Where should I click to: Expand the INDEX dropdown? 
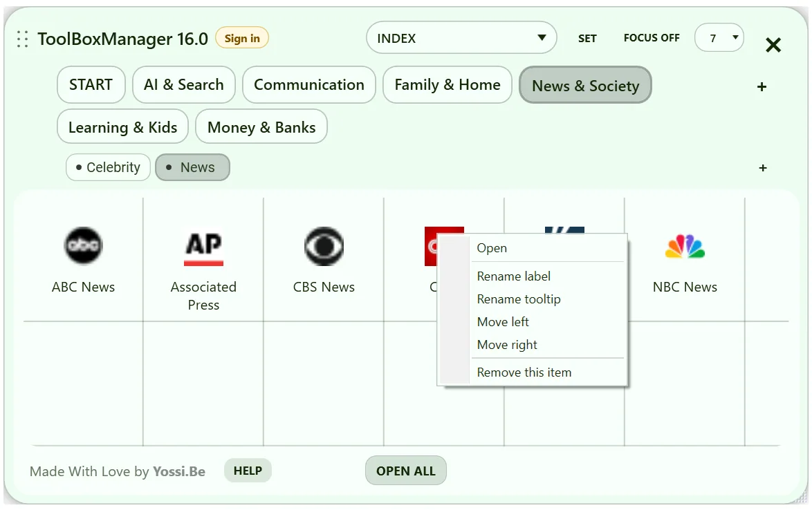pos(461,38)
